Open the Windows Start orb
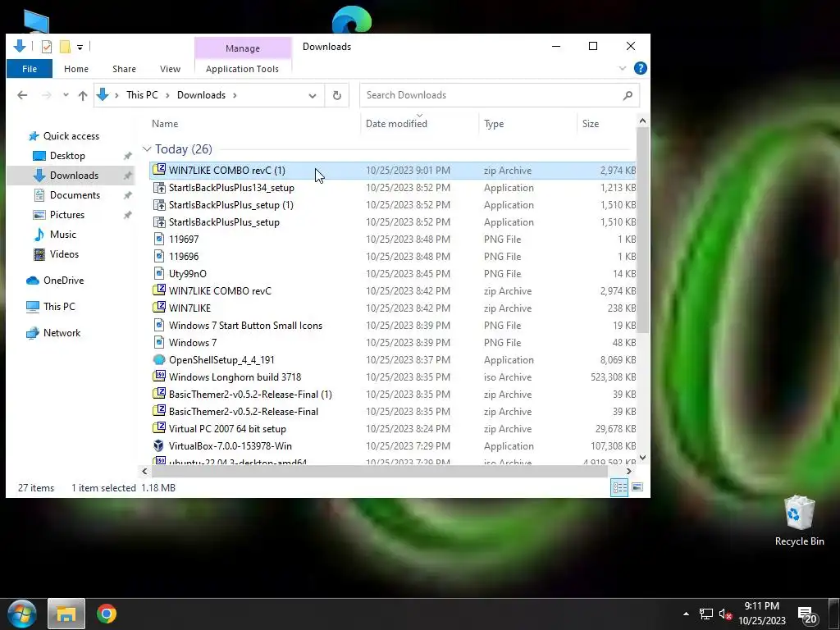The image size is (840, 630). click(21, 614)
